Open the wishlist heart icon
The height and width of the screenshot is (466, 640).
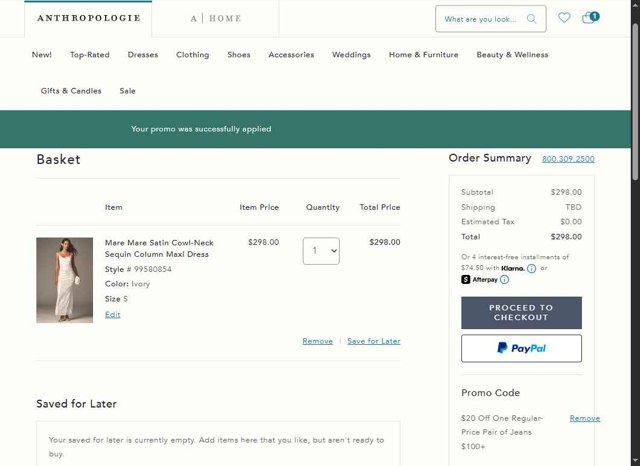click(x=564, y=18)
